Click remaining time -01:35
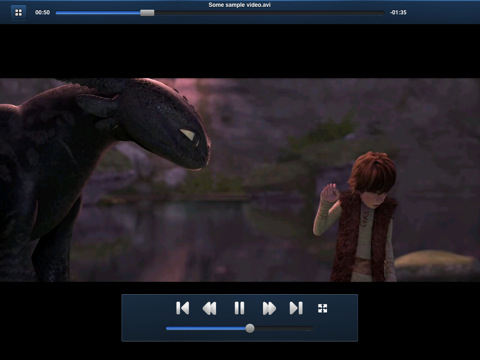 (398, 13)
